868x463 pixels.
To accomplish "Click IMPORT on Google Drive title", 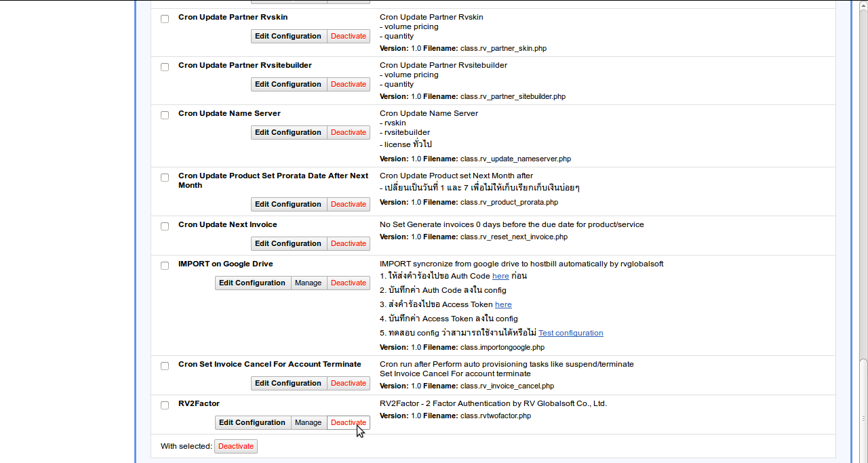I will pyautogui.click(x=226, y=264).
